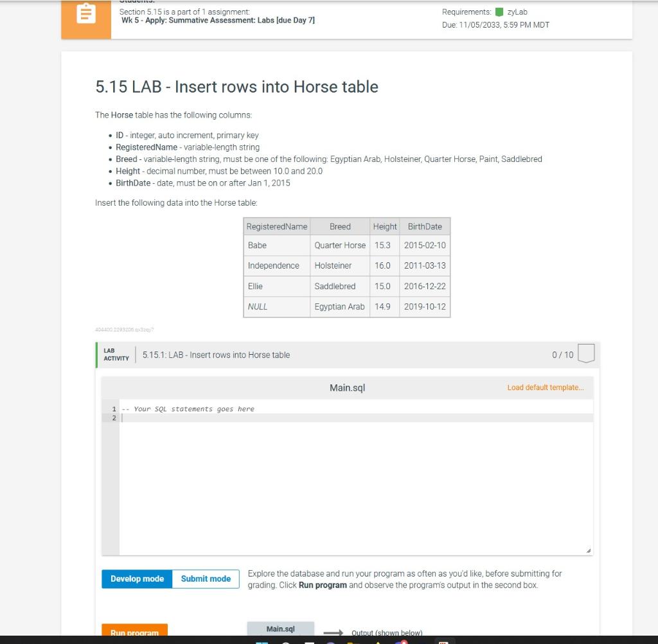Click the Main.sql editor tab title
This screenshot has width=658, height=644.
347,388
